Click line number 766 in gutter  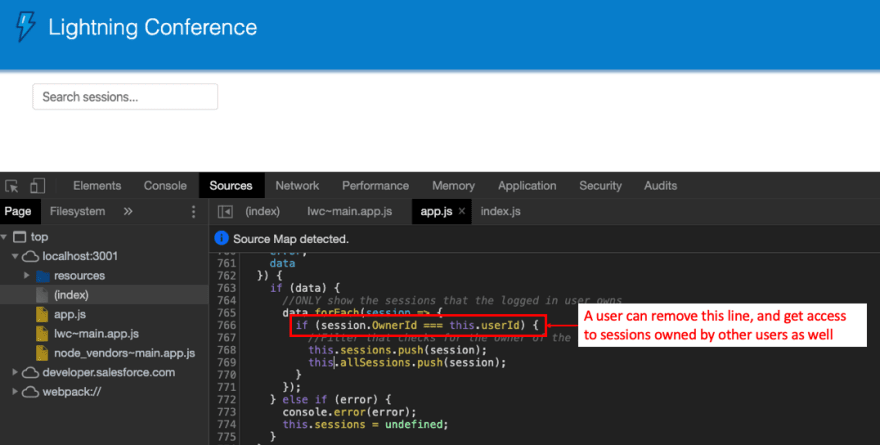pos(227,325)
